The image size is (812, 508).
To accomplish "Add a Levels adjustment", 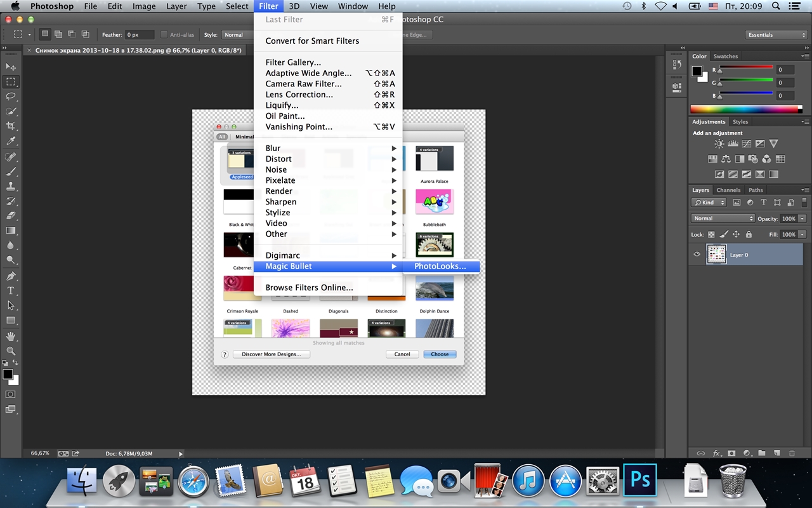I will [x=733, y=144].
